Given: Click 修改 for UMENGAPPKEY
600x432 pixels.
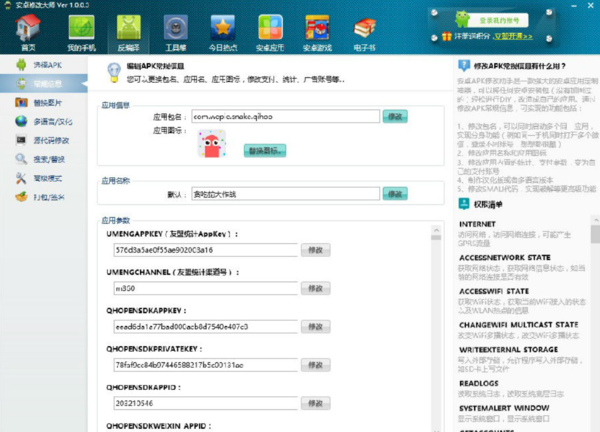Looking at the screenshot, I should click(315, 250).
